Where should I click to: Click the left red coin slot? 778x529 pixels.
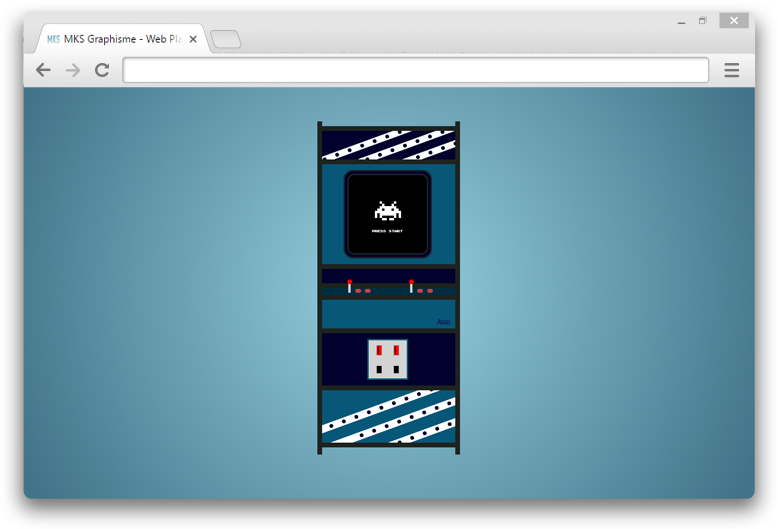pos(379,350)
